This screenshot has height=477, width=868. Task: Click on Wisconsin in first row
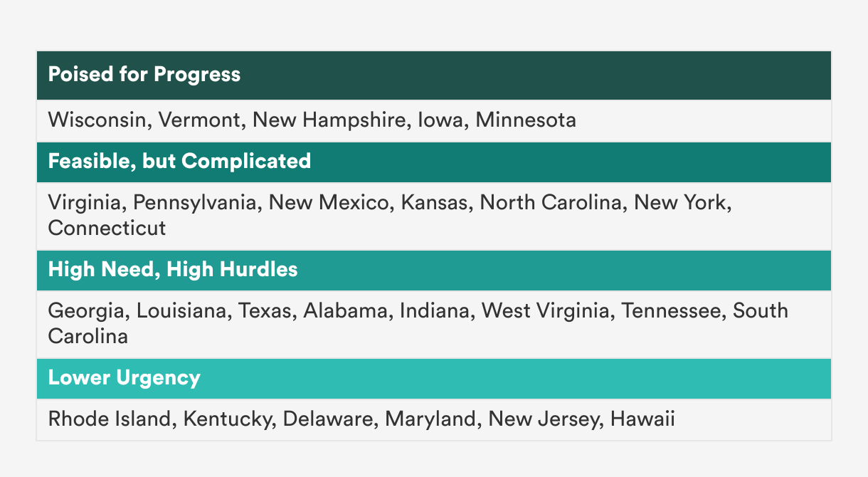95,120
